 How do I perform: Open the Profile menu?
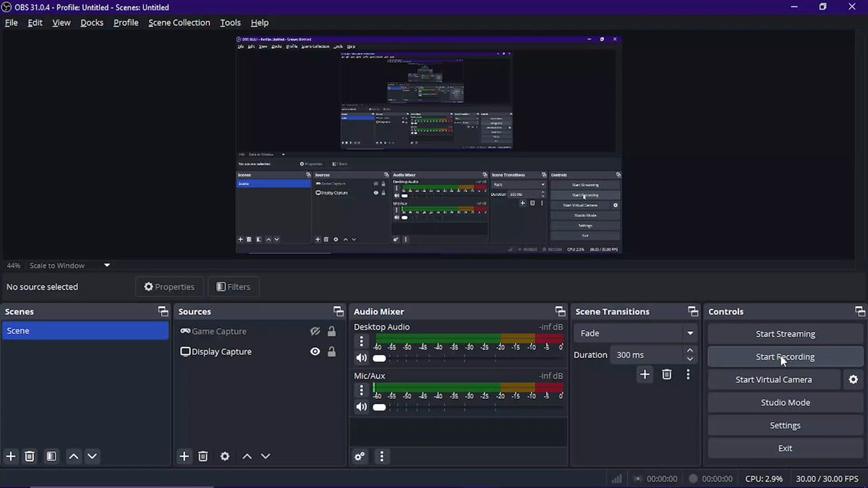click(x=126, y=22)
